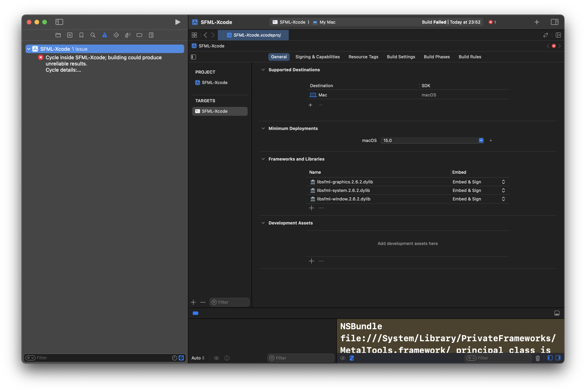The height and width of the screenshot is (392, 586).
Task: Select the SFML-Xcode.xcodeproj editor tab
Action: (x=253, y=35)
